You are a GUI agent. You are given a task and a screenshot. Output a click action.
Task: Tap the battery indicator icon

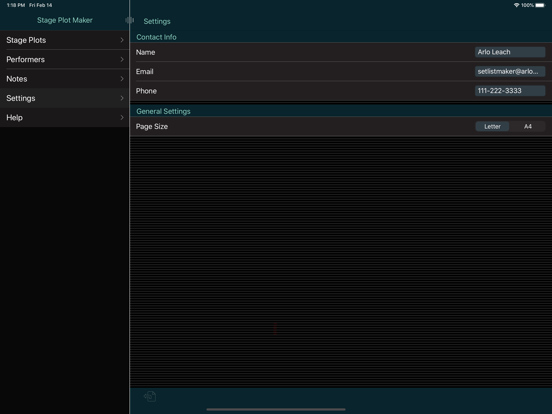click(x=540, y=5)
